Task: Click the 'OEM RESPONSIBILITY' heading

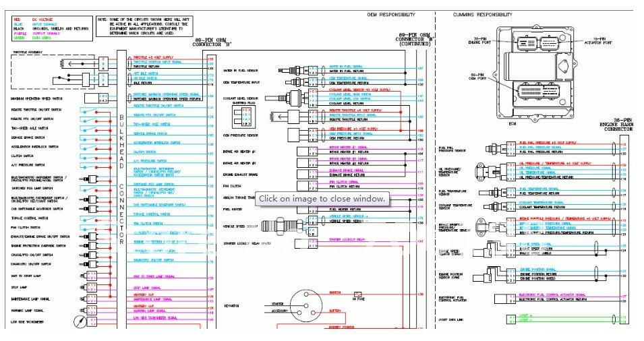Action: 391,15
